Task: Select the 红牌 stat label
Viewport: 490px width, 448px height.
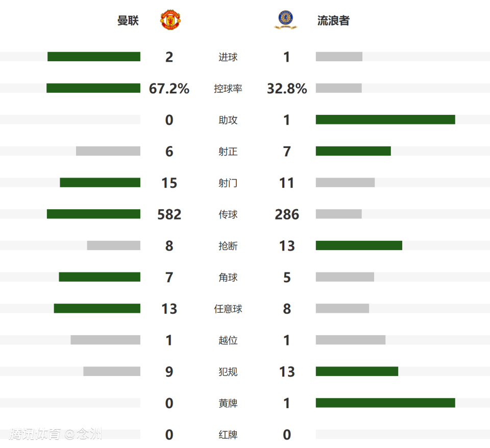Action: [x=228, y=435]
